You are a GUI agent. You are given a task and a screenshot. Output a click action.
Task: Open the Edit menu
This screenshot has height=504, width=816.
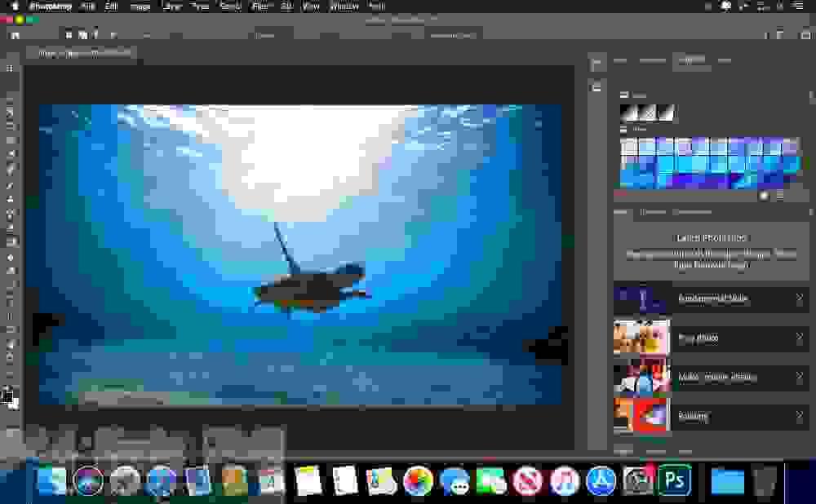coord(111,7)
